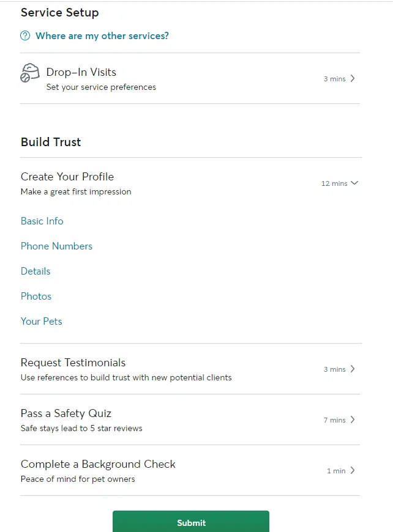The height and width of the screenshot is (532, 393).
Task: Open the Request Testimonials row title
Action: tap(73, 363)
